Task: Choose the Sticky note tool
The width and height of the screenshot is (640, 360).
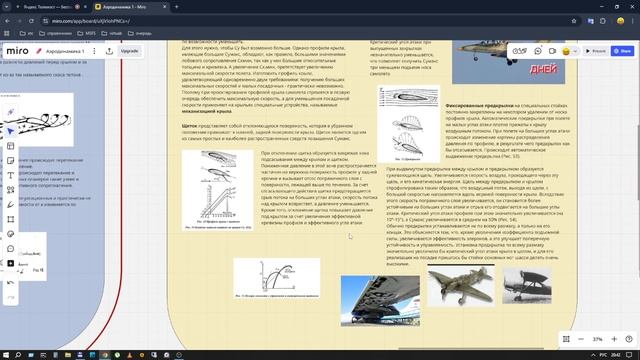Action: coord(11,160)
